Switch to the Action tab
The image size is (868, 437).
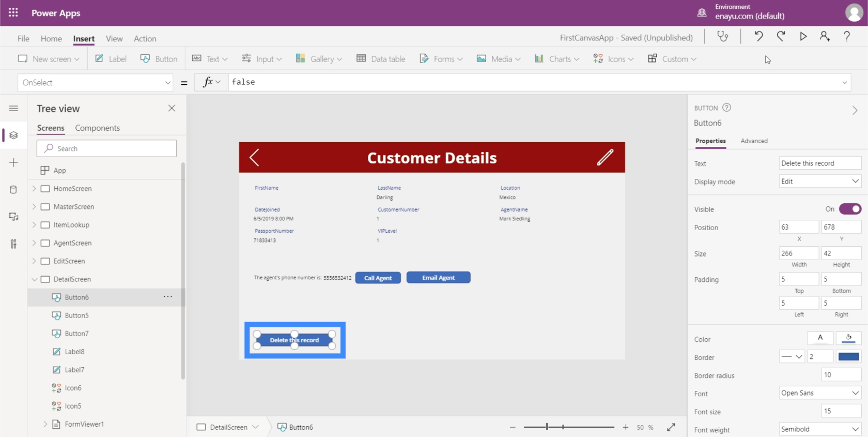[145, 38]
